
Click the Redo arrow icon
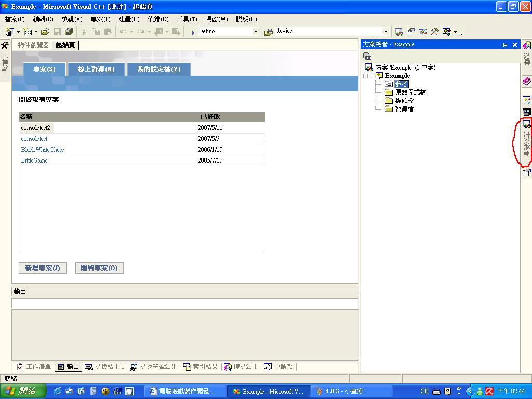pos(140,32)
